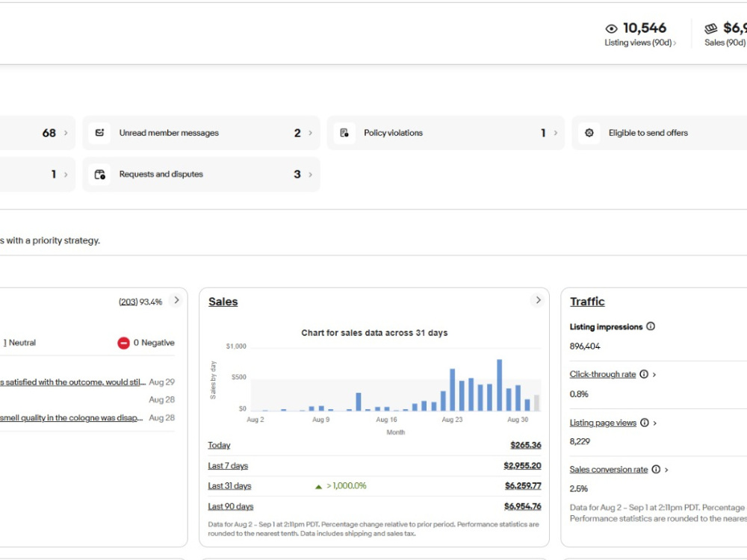The width and height of the screenshot is (747, 560).
Task: Click the $2,955.20 sales amount
Action: point(522,466)
